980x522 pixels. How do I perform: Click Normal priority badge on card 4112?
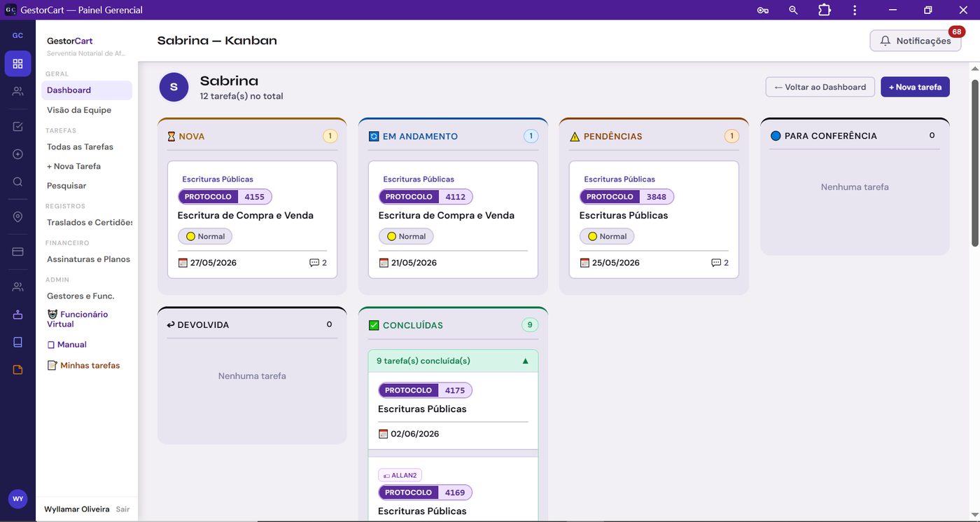pos(405,236)
